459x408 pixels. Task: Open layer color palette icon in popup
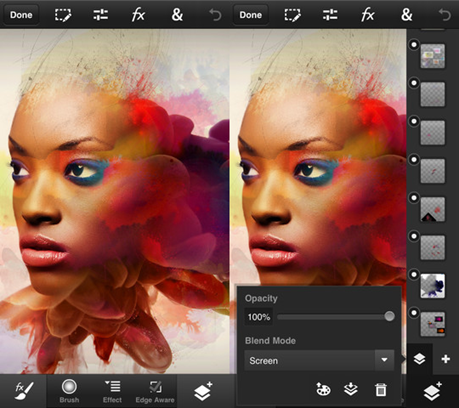[323, 389]
